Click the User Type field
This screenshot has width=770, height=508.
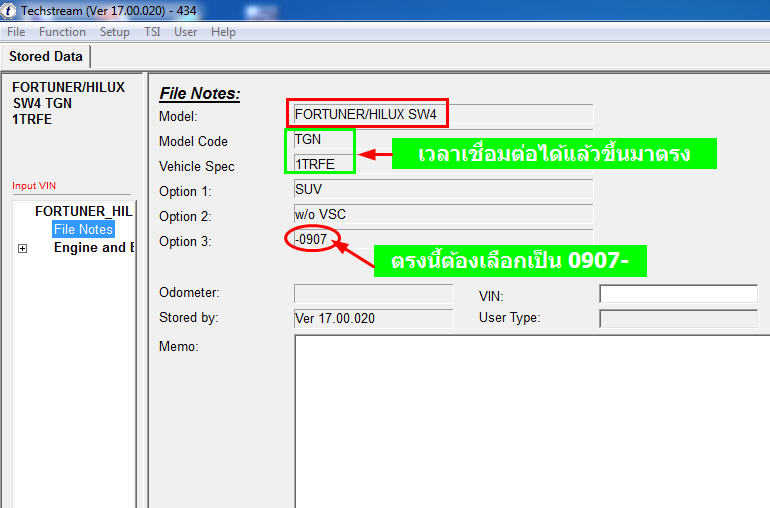pyautogui.click(x=678, y=318)
